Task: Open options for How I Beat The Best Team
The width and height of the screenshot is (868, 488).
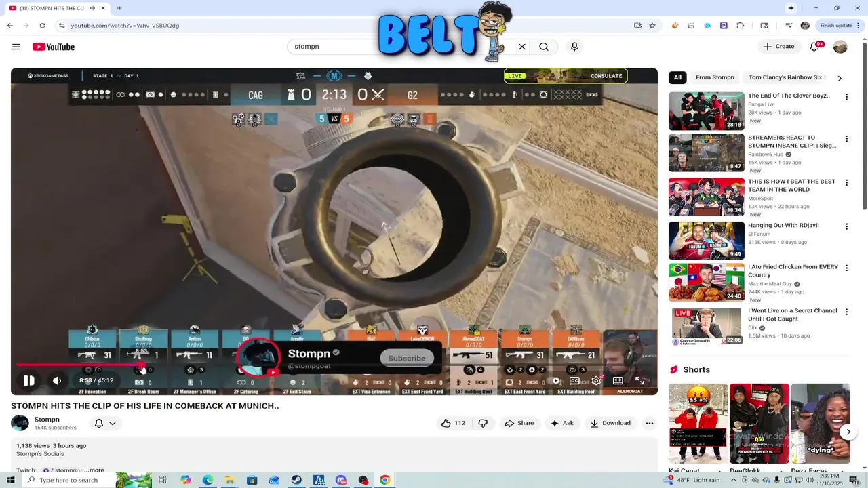Action: tap(846, 183)
